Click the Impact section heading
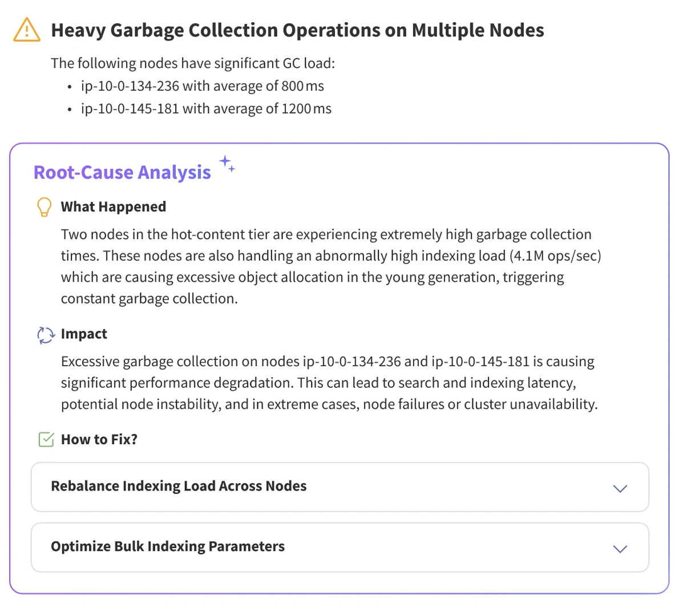This screenshot has width=683, height=616. tap(84, 334)
